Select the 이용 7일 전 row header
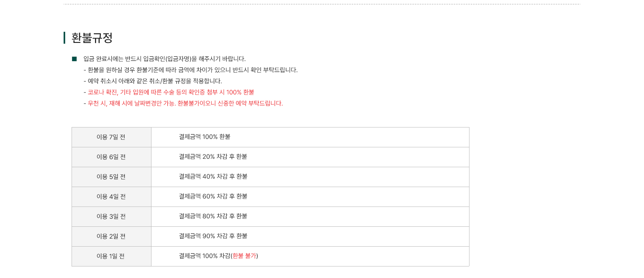The width and height of the screenshot is (644, 278). (111, 137)
